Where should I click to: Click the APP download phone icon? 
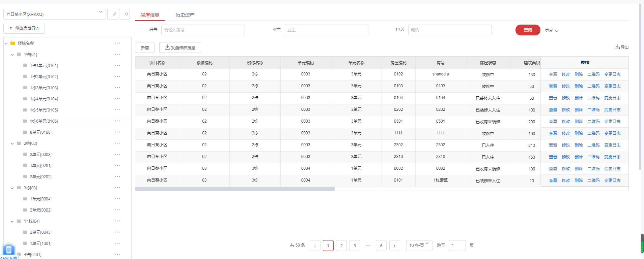(9, 250)
